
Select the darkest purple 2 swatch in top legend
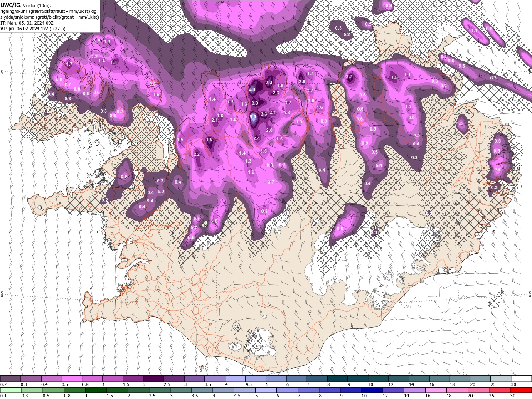pos(153,379)
